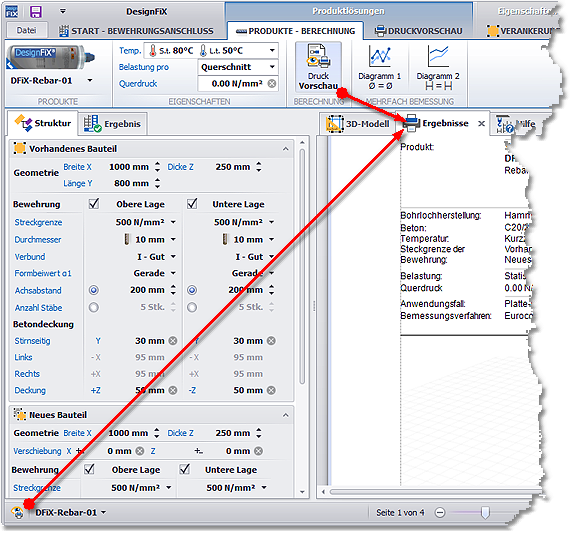Reset Stirnseitig upper cover with x icon

[173, 341]
